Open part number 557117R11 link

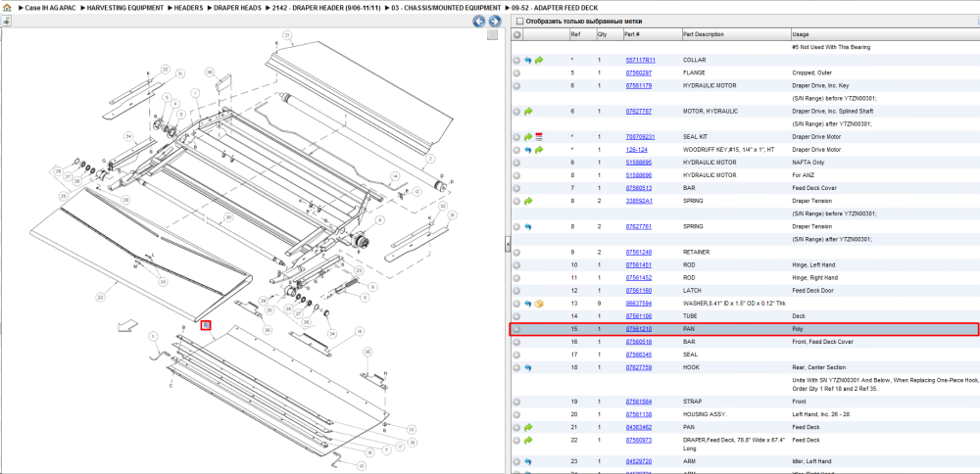coord(641,60)
